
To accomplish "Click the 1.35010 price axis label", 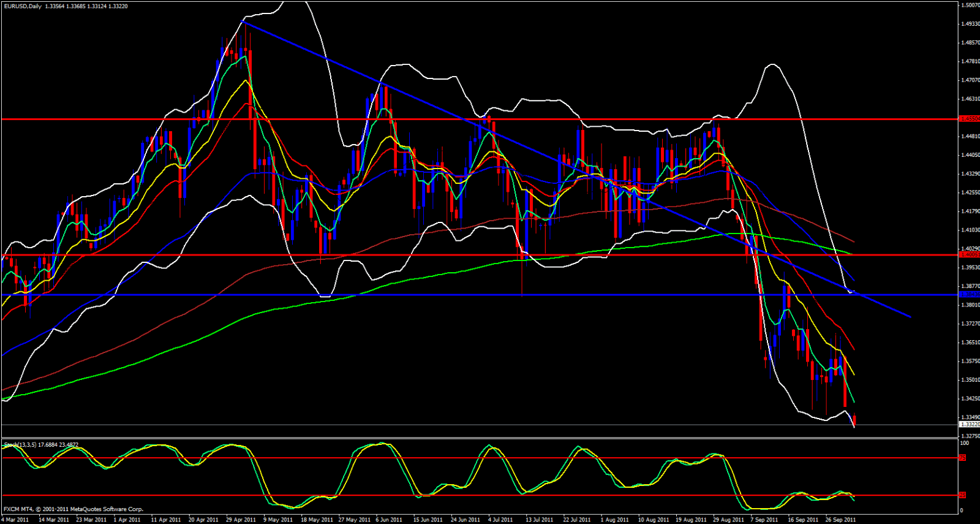I will coord(970,380).
